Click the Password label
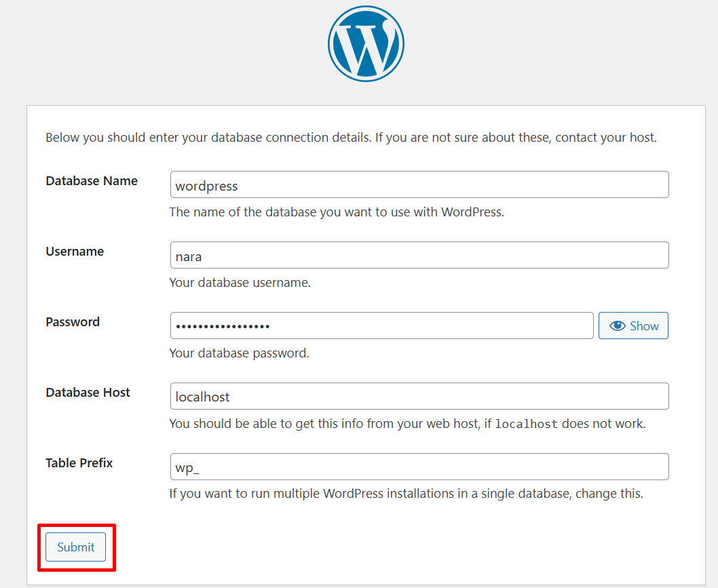The width and height of the screenshot is (718, 588). (73, 321)
